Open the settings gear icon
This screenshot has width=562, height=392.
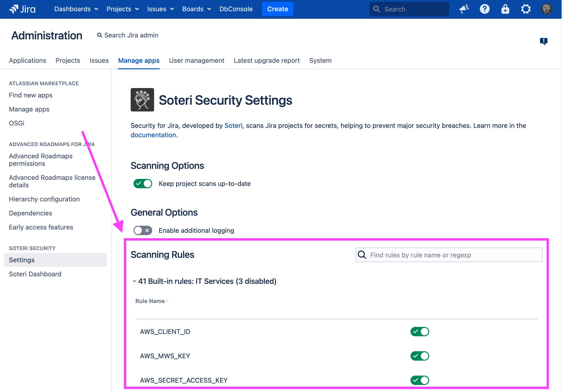(525, 9)
